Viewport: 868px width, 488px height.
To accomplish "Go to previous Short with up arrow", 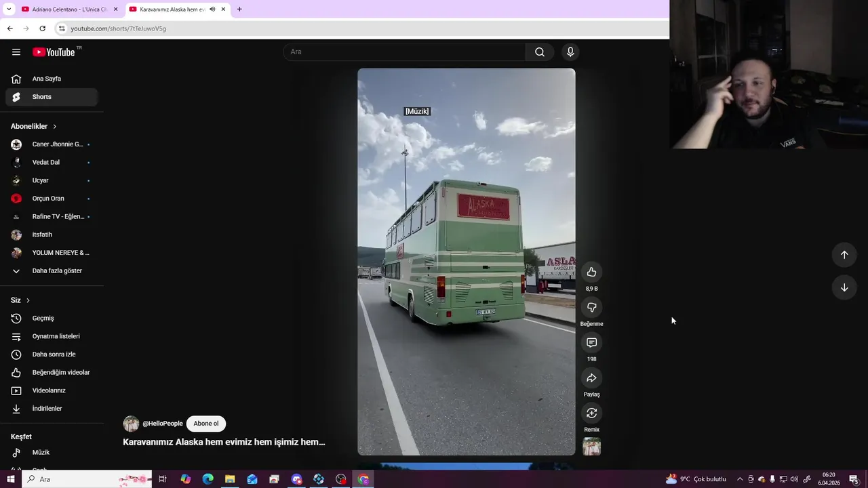I will (844, 255).
